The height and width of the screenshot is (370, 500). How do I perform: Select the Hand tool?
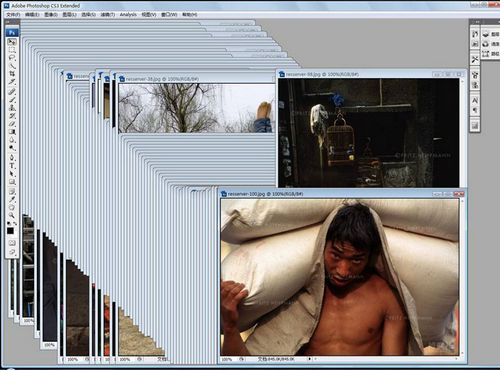(x=12, y=207)
